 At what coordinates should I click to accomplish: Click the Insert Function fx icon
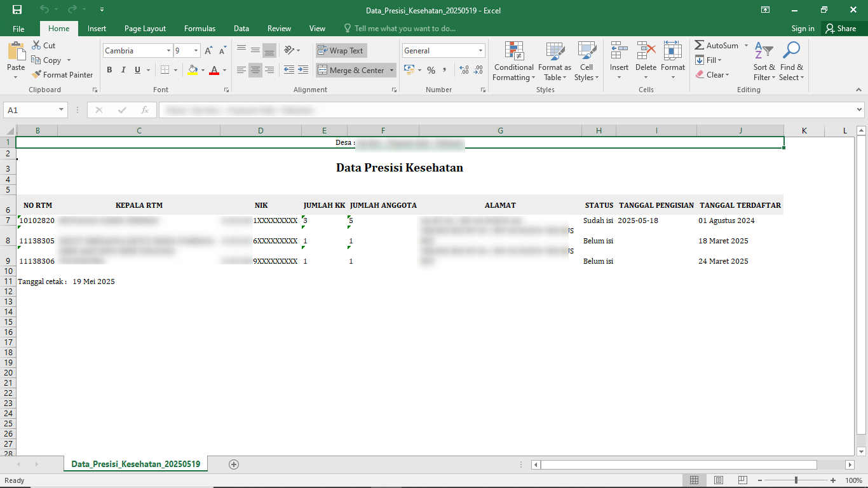coord(145,110)
